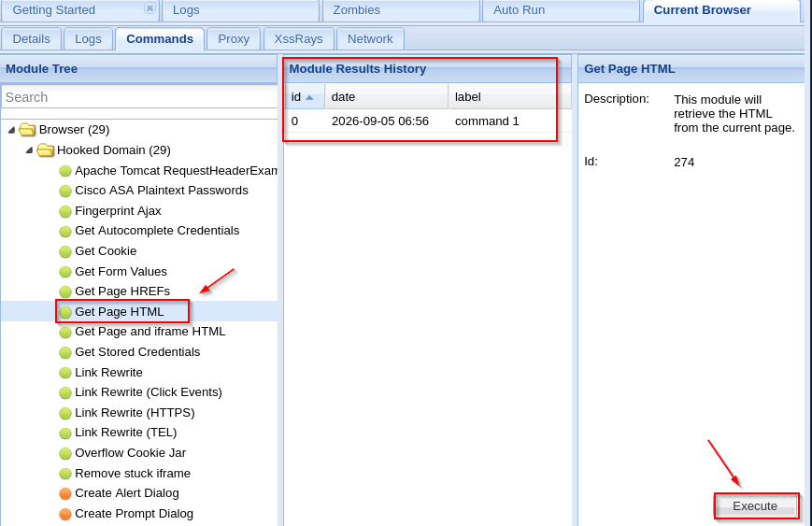
Task: Select the Remove stuck iframe module
Action: pos(133,474)
